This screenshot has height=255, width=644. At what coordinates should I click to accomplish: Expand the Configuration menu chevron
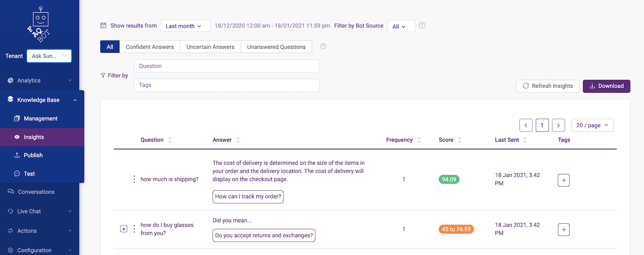[x=70, y=250]
